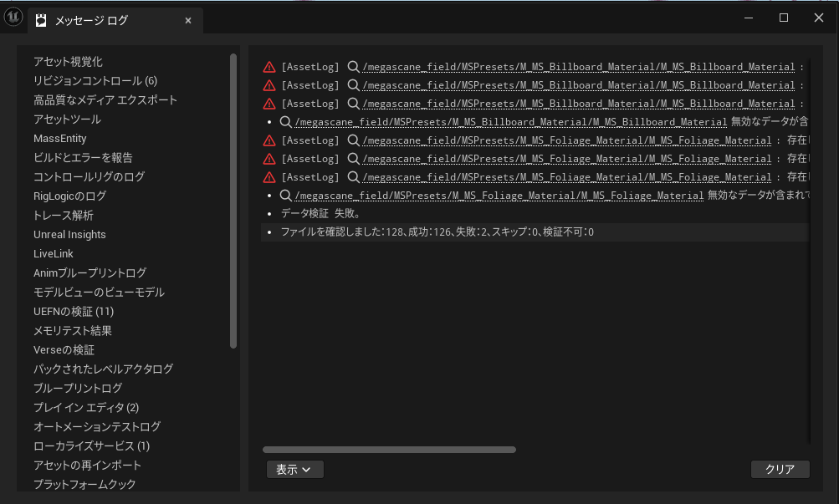Open the M_MS_Foliage_Material link in the bullet row

(x=499, y=196)
